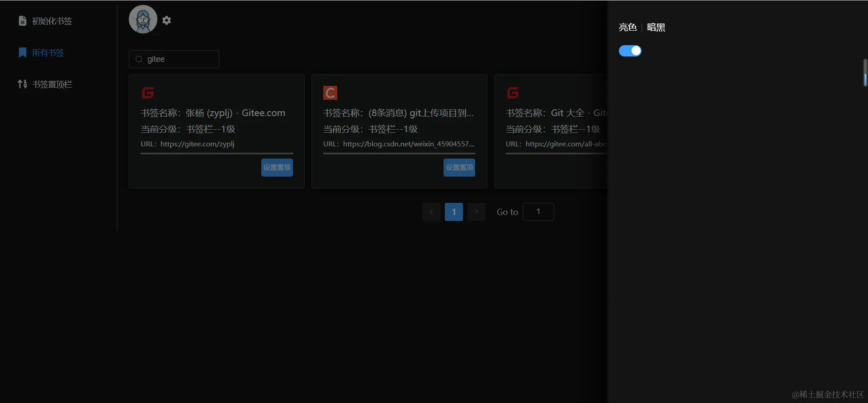
Task: Click bookmark title 张杨 (zyplj) - Gitee.com
Action: (236, 113)
